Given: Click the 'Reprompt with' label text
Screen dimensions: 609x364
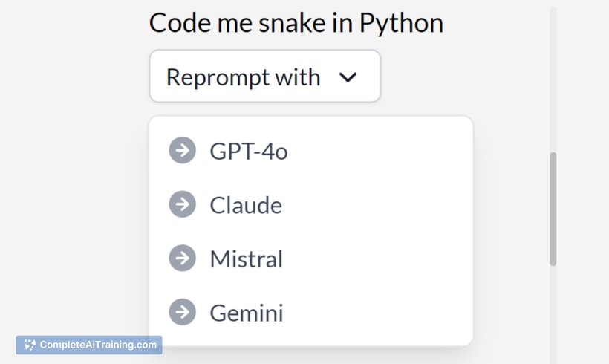Looking at the screenshot, I should pyautogui.click(x=243, y=77).
